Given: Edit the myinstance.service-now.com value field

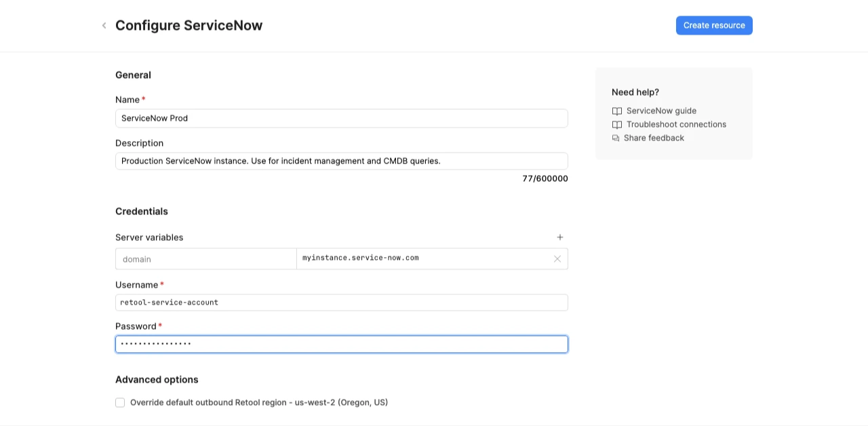Looking at the screenshot, I should 424,258.
